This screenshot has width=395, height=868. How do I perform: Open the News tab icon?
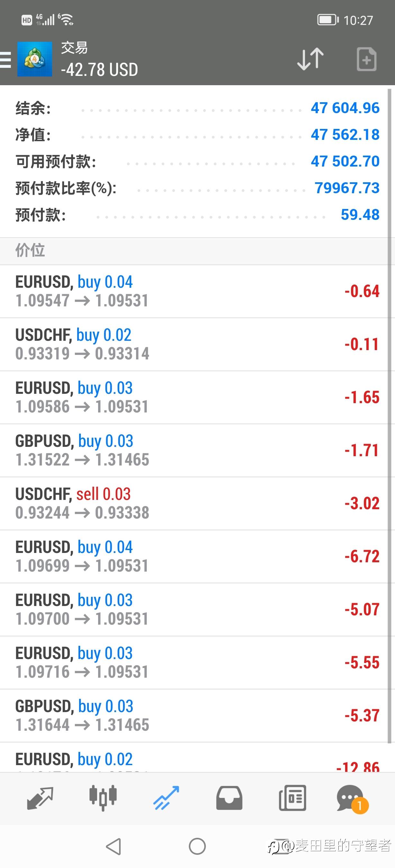tap(292, 798)
